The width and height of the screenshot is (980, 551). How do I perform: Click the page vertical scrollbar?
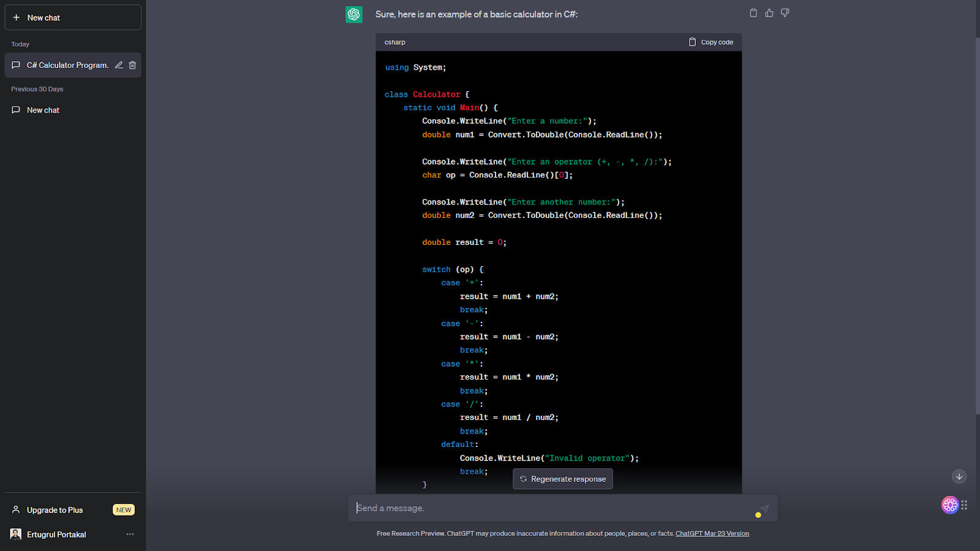click(x=978, y=227)
